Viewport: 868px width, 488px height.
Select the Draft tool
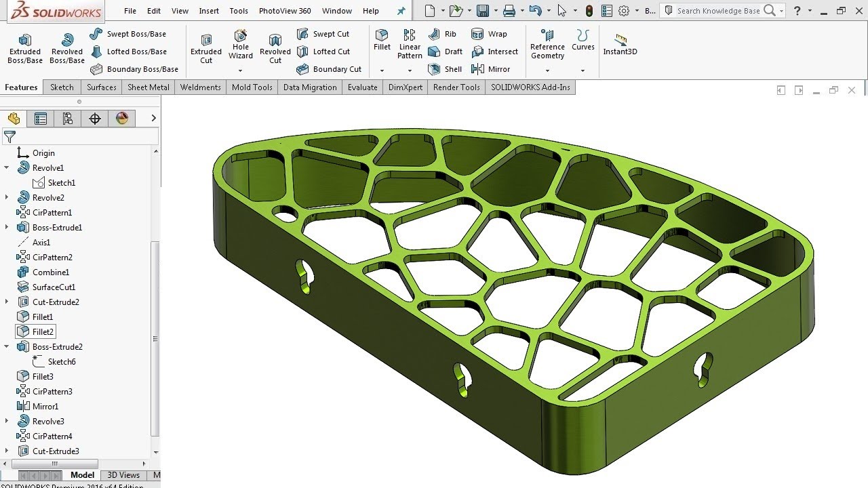tap(446, 52)
